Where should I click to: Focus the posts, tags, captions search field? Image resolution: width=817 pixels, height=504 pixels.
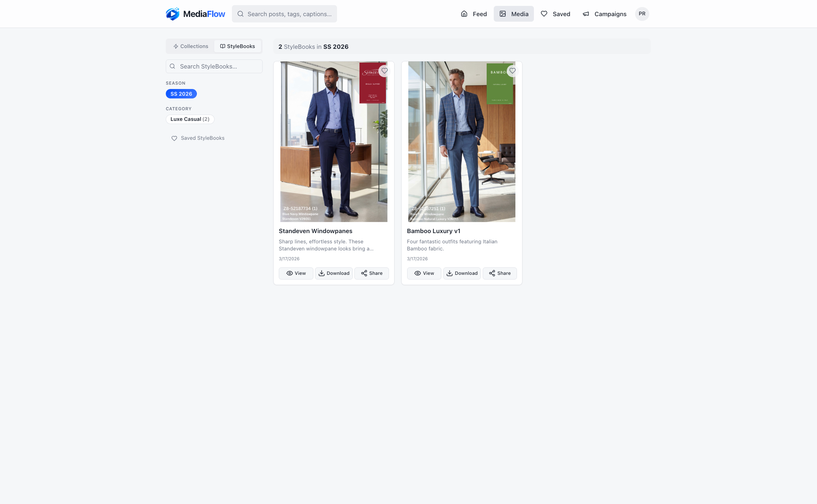pos(284,14)
